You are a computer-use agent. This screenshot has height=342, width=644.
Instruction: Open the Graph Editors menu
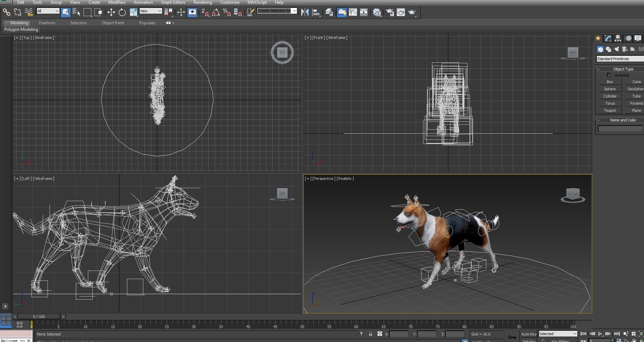[173, 2]
